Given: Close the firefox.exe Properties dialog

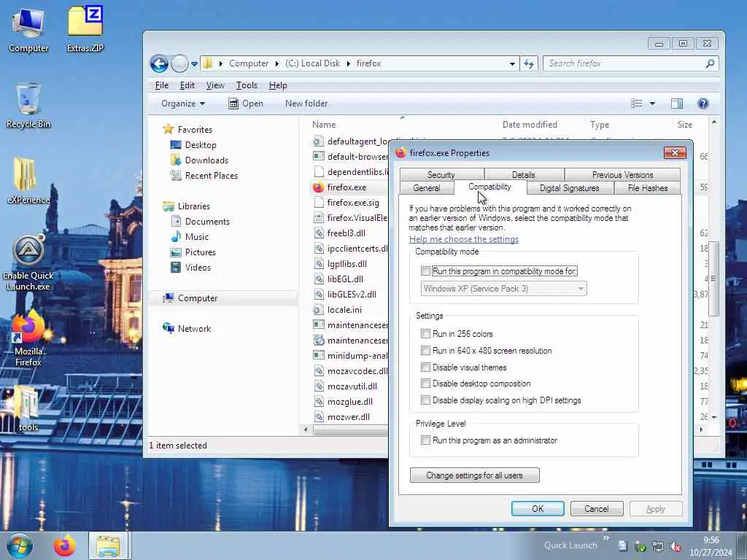Looking at the screenshot, I should (675, 153).
